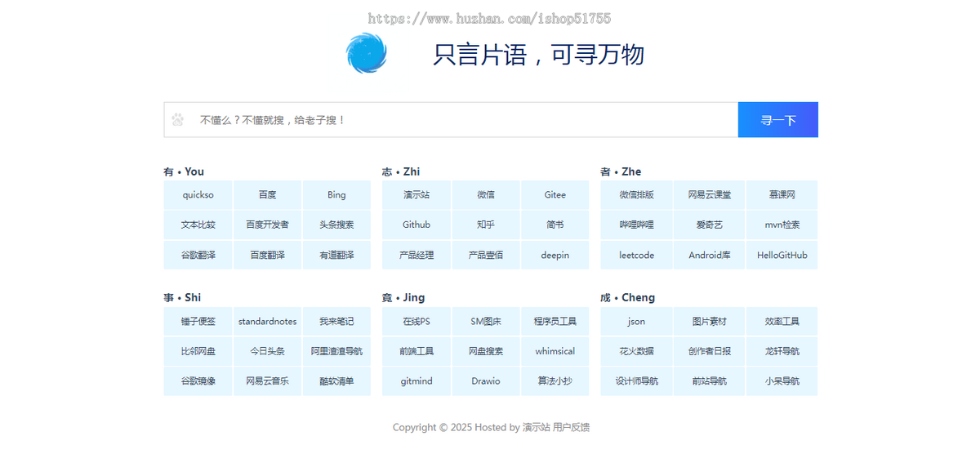This screenshot has width=980, height=454.
Task: Click the 寻一下 search button
Action: click(778, 120)
